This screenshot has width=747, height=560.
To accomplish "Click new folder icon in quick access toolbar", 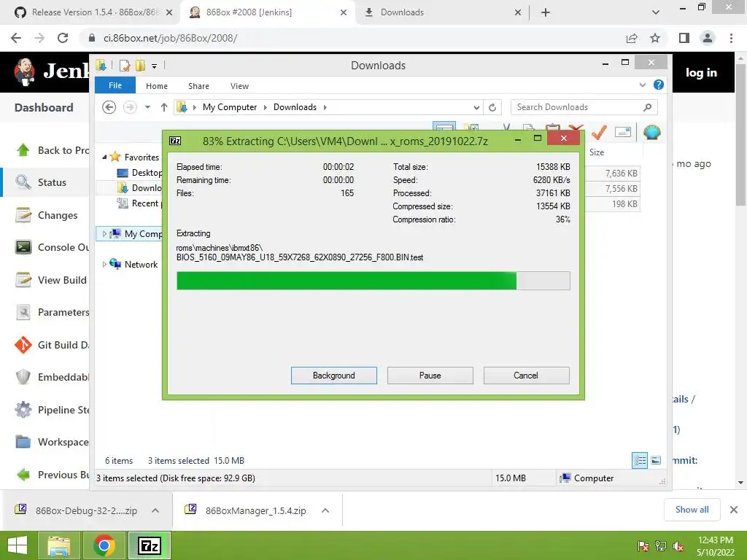I will tap(140, 65).
